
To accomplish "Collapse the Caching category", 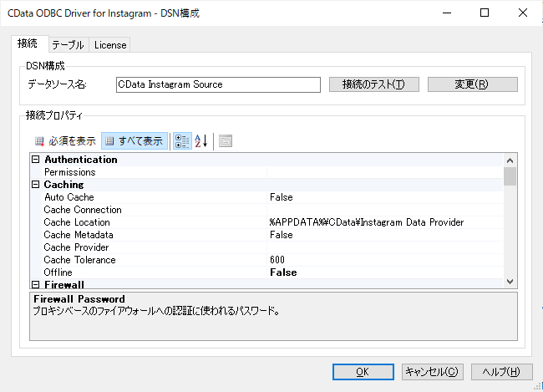I will pyautogui.click(x=35, y=185).
